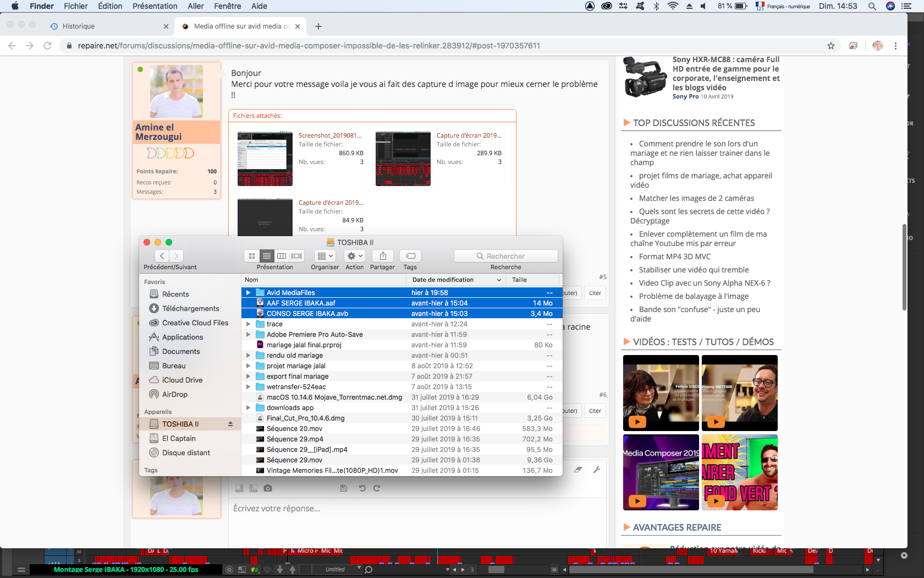The height and width of the screenshot is (578, 924).
Task: Eject the TOSHIBA II drive
Action: (x=230, y=424)
